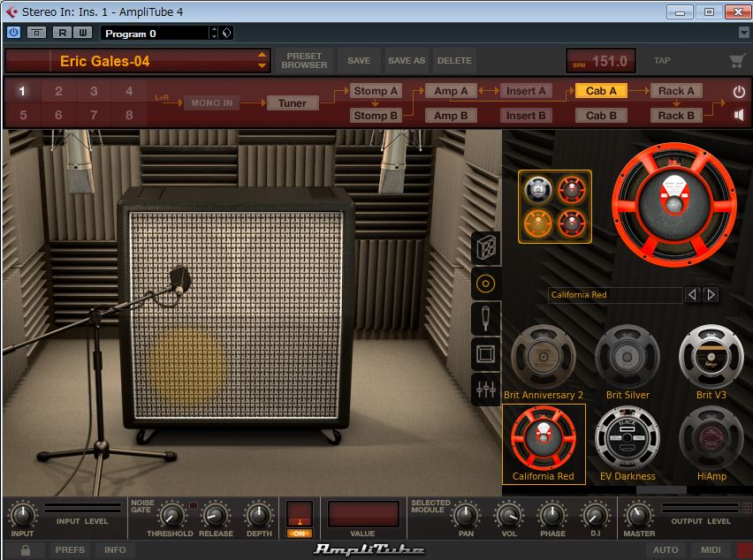Viewport: 753px width, 560px height.
Task: Click the padlock icon in bottom bar
Action: click(26, 550)
